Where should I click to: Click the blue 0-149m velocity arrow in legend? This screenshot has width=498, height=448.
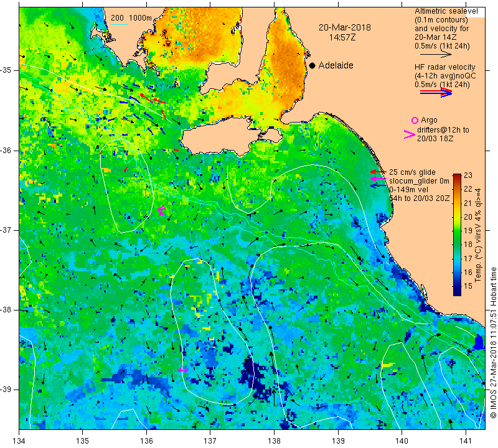[x=378, y=186]
